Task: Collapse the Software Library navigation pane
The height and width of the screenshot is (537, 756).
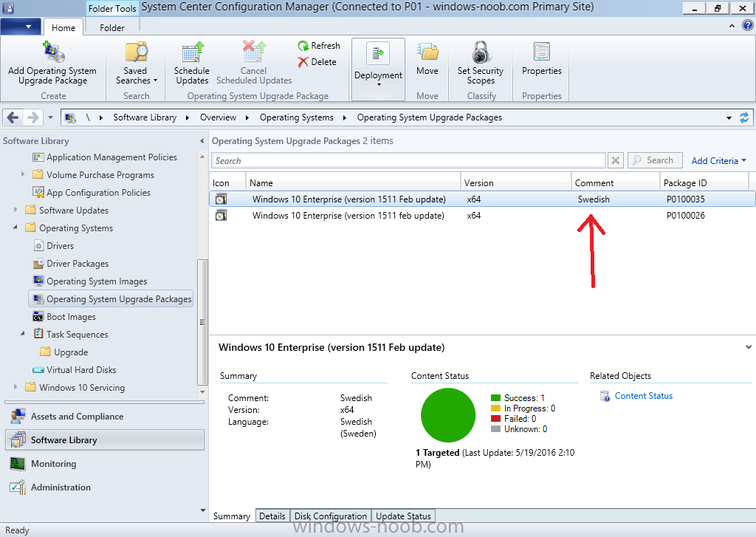Action: 202,141
